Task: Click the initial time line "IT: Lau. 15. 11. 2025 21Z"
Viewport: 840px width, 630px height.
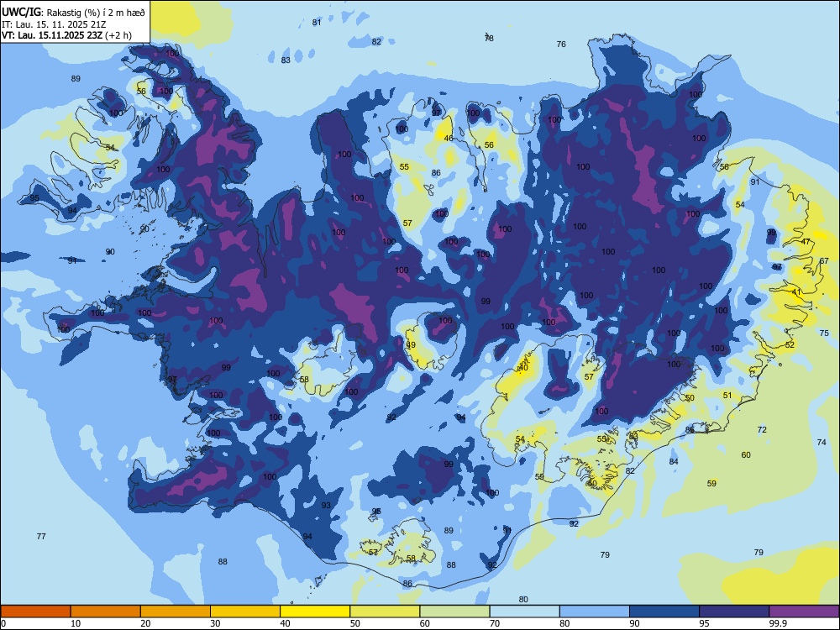Action: click(52, 24)
